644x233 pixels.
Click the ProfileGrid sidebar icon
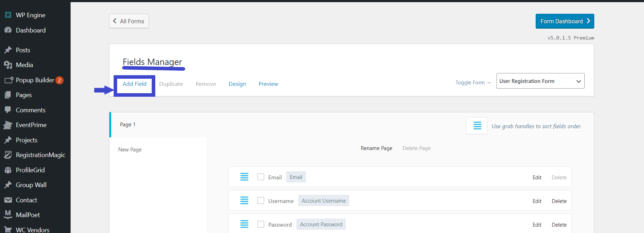(x=8, y=170)
